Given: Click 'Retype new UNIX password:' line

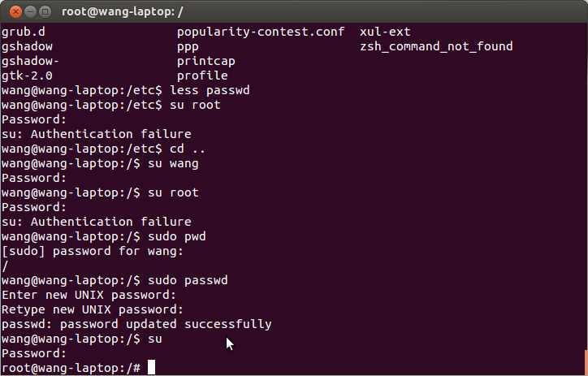Looking at the screenshot, I should pyautogui.click(x=93, y=309).
